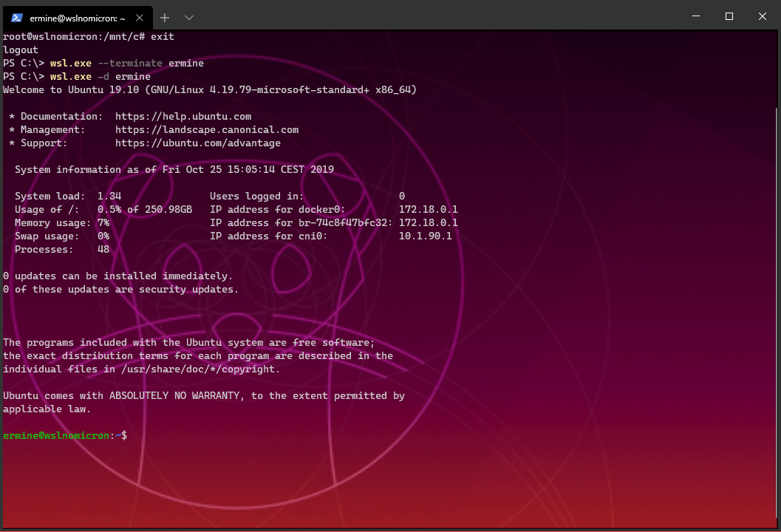Select the ermine@wslnomicron tab title
781x532 pixels.
pyautogui.click(x=78, y=17)
